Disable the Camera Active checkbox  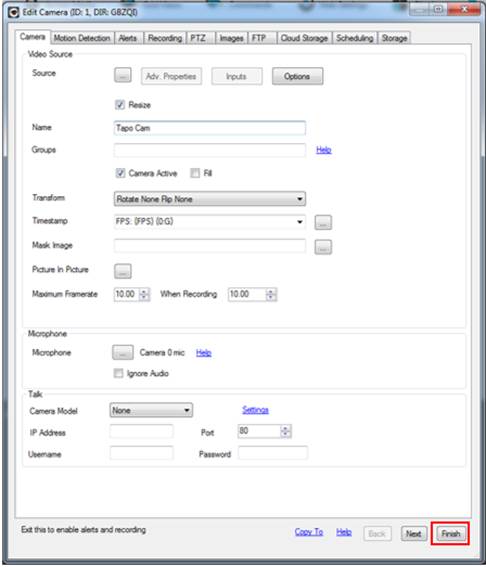(x=120, y=173)
